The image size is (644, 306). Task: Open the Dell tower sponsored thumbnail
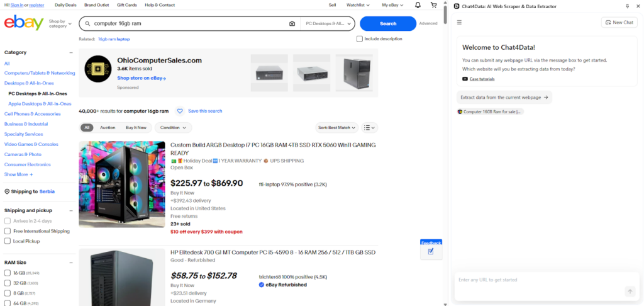(354, 73)
